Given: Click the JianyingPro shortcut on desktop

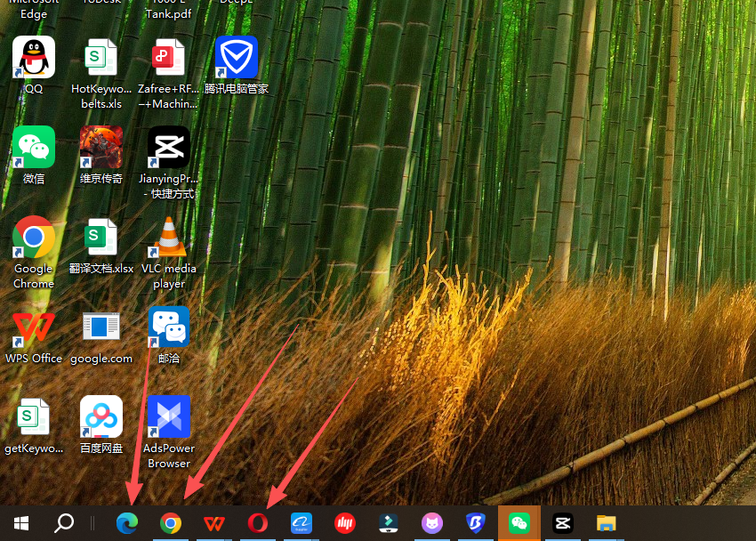Looking at the screenshot, I should 169,149.
